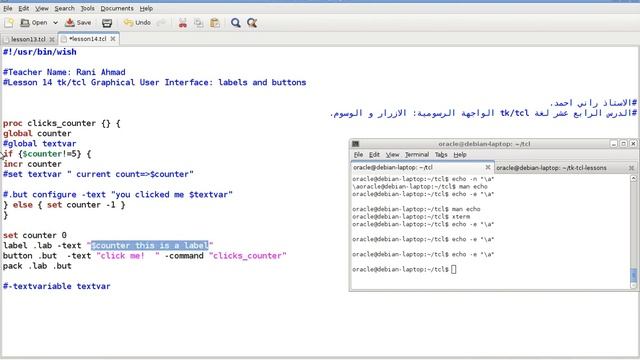Create a new document with toolbar icon
The image size is (640, 360).
(x=9, y=23)
